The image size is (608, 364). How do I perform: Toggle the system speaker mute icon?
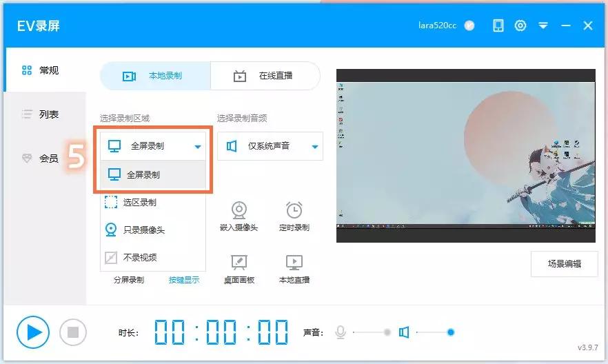(x=404, y=332)
